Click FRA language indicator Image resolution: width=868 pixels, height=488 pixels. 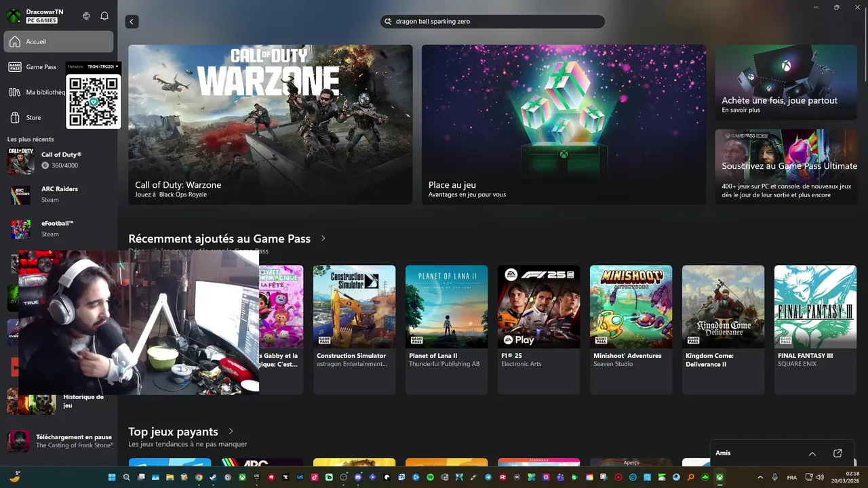(x=792, y=477)
